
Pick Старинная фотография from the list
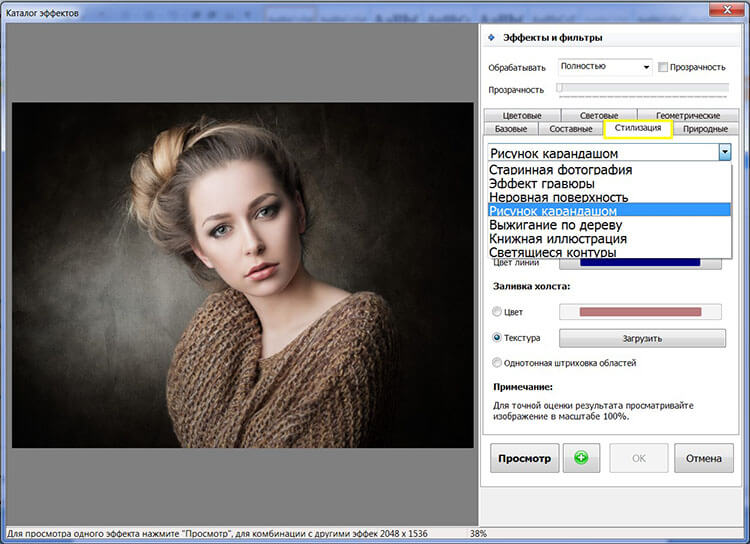pyautogui.click(x=560, y=170)
